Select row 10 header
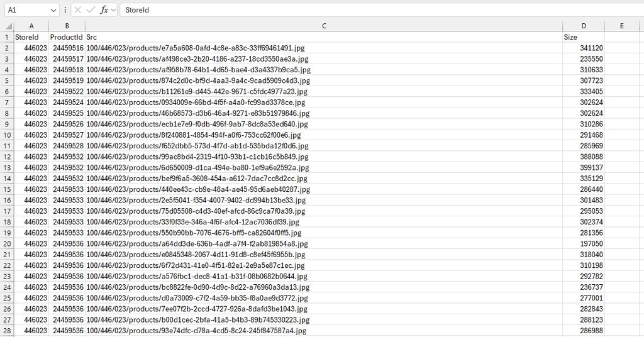Viewport: 644px width, 337px height. [x=7, y=135]
